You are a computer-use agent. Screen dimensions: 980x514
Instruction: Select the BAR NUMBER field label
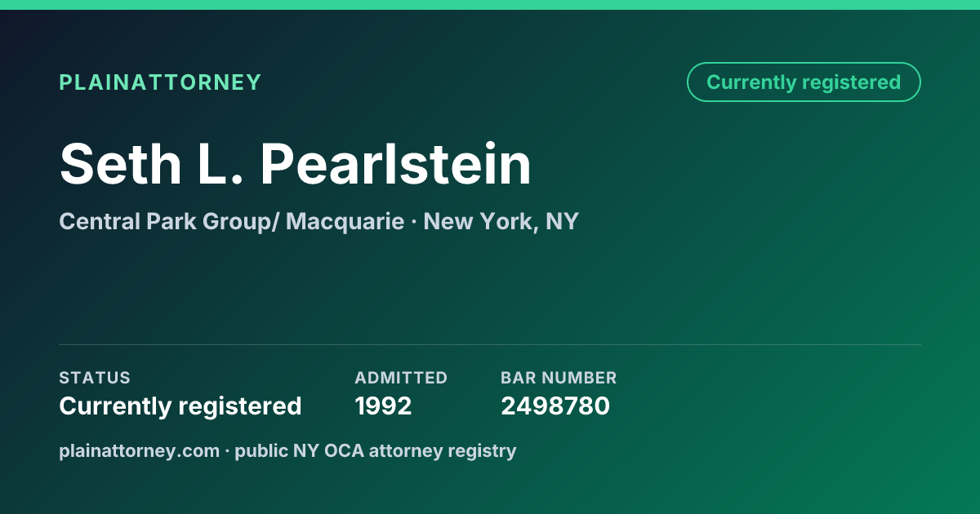click(559, 378)
